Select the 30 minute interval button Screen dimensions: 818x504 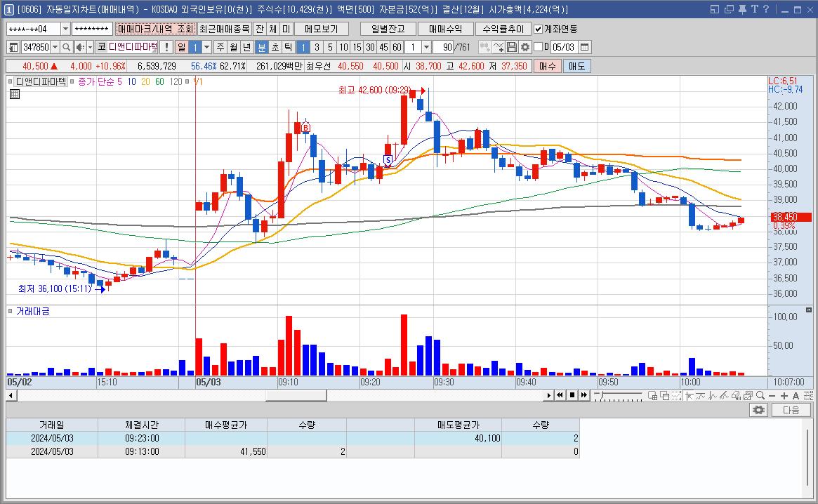(x=371, y=48)
